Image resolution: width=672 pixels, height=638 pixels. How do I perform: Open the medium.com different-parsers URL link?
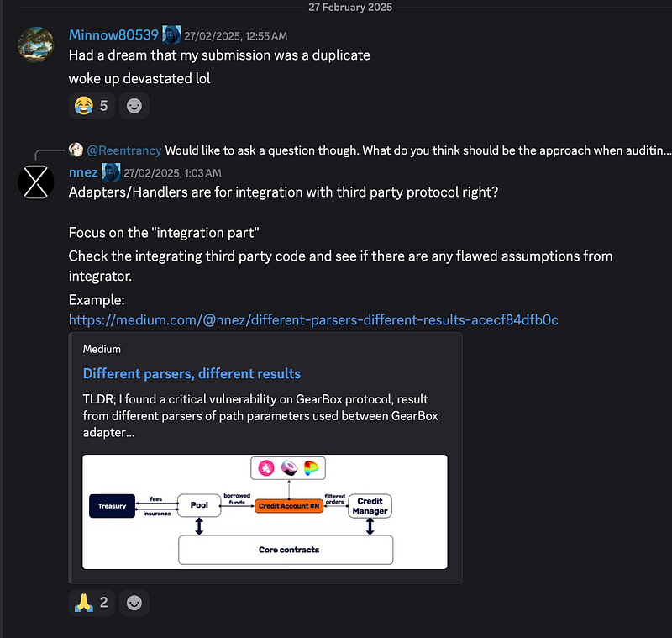click(313, 320)
